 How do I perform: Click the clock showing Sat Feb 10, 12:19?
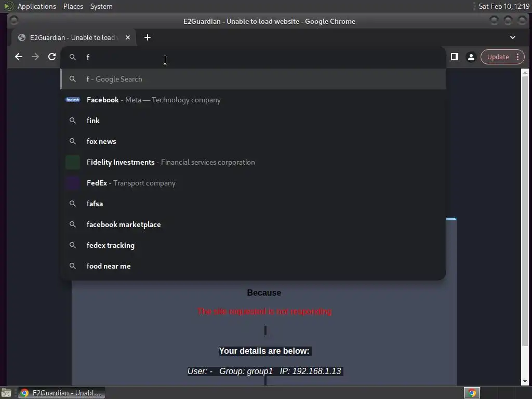coord(504,6)
